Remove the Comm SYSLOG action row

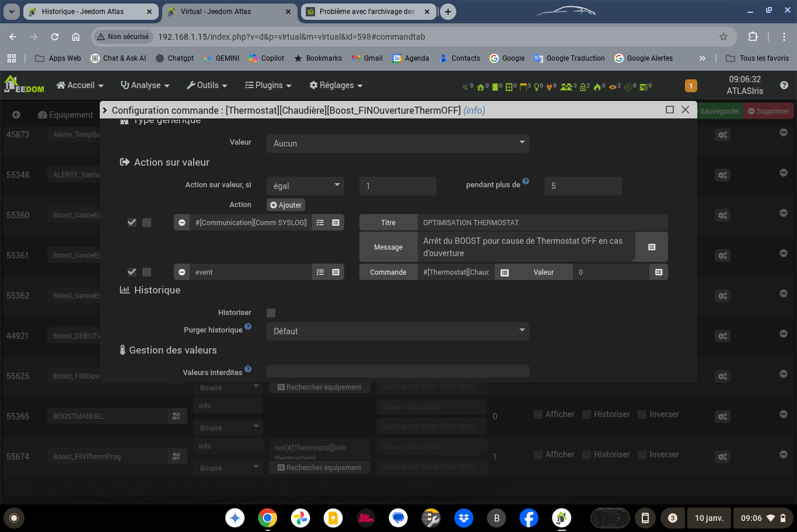tap(182, 223)
